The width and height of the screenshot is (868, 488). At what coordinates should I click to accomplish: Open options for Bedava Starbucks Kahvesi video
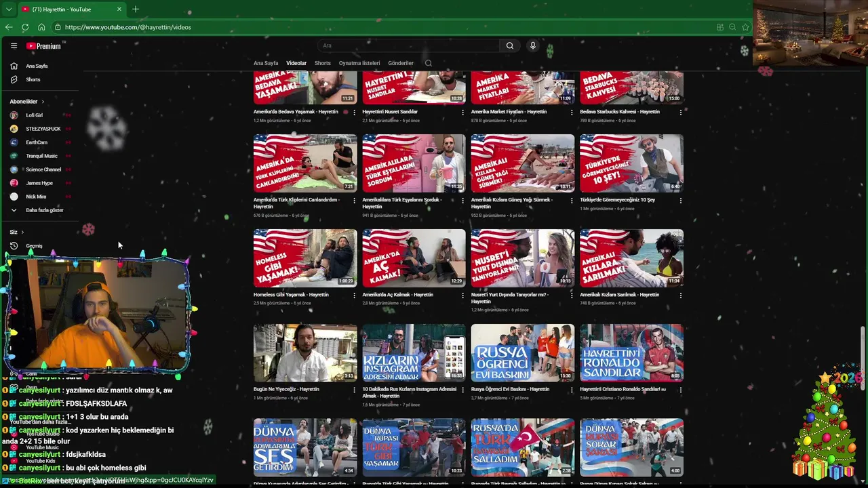pos(680,113)
